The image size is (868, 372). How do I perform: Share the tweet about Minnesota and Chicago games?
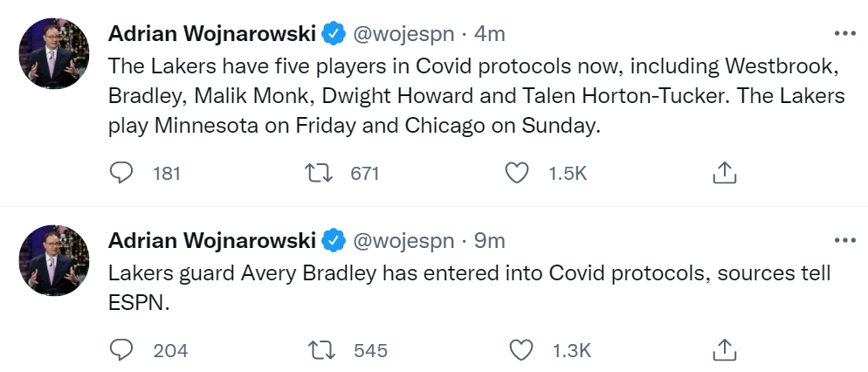724,173
